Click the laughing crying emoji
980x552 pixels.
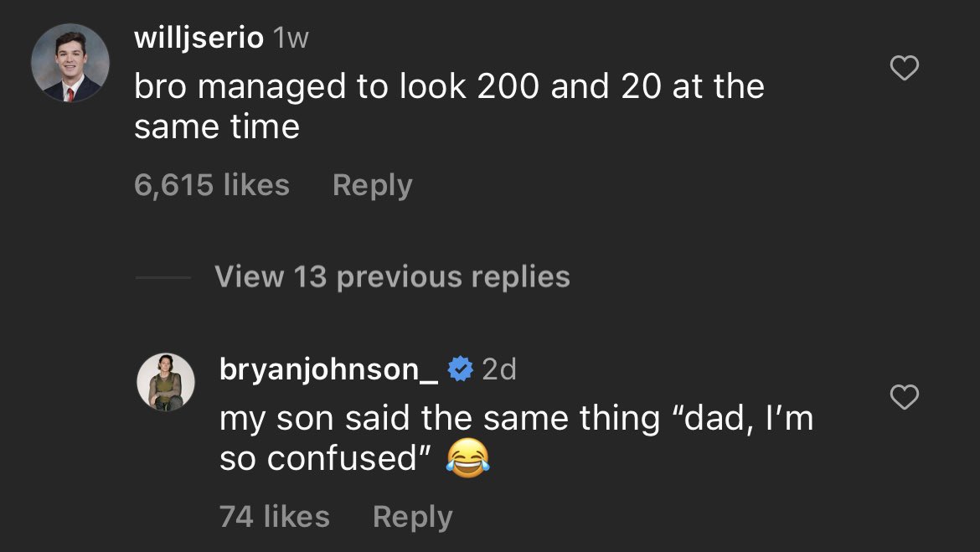pyautogui.click(x=467, y=458)
